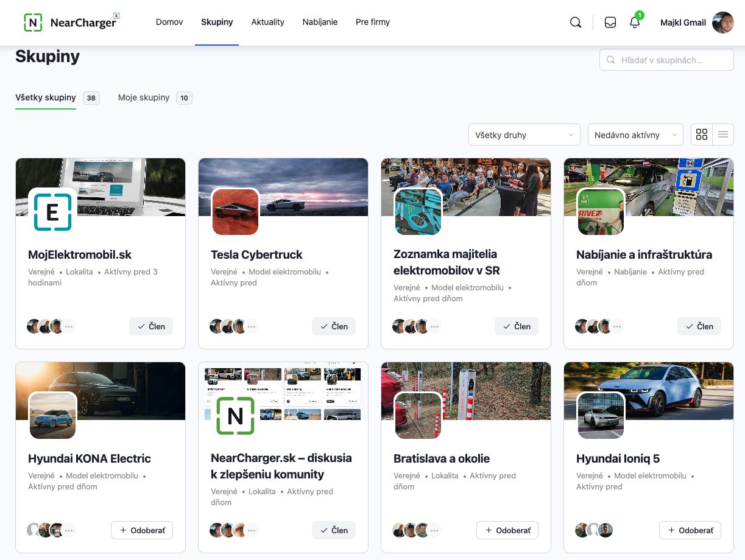This screenshot has height=560, width=745.
Task: Show more members of MojElektromobil.sk
Action: tap(69, 326)
